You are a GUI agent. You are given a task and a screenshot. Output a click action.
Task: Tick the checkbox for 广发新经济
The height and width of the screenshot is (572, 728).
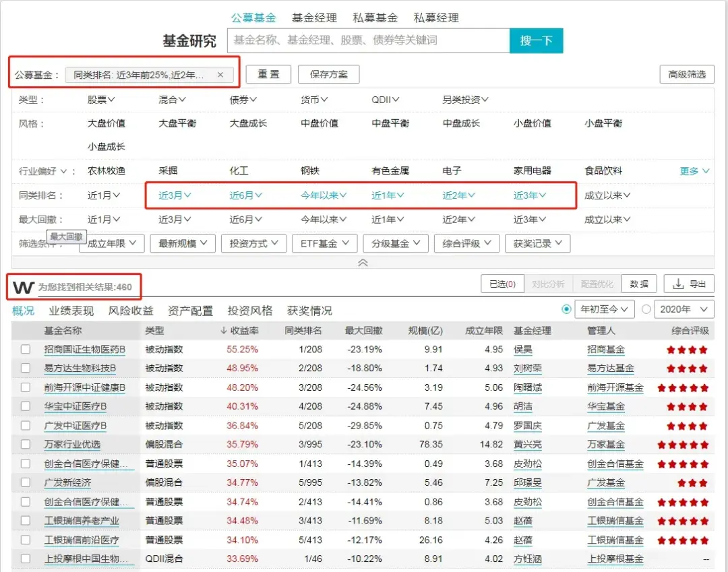click(26, 482)
